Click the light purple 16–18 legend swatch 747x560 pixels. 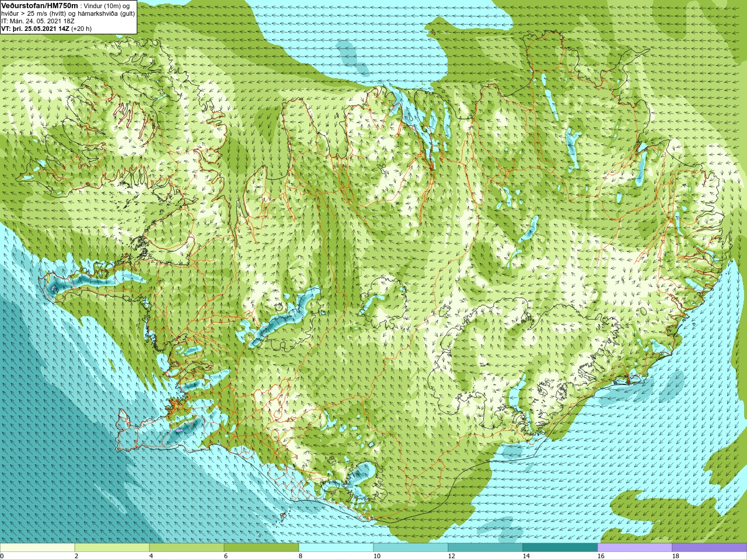pos(635,548)
